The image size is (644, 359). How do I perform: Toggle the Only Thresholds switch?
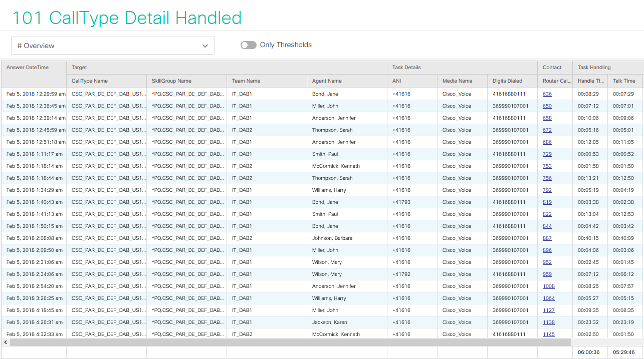[x=248, y=45]
